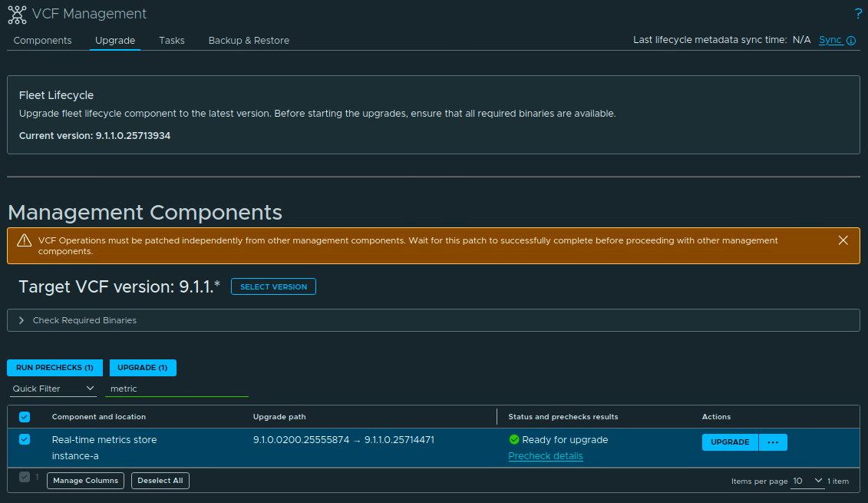868x503 pixels.
Task: Click the UPGRADE (1) bulk button
Action: (x=143, y=368)
